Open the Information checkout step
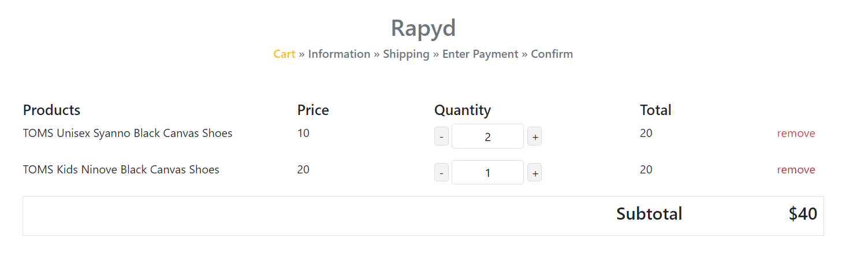Viewport: 868px width, 263px height. point(339,54)
